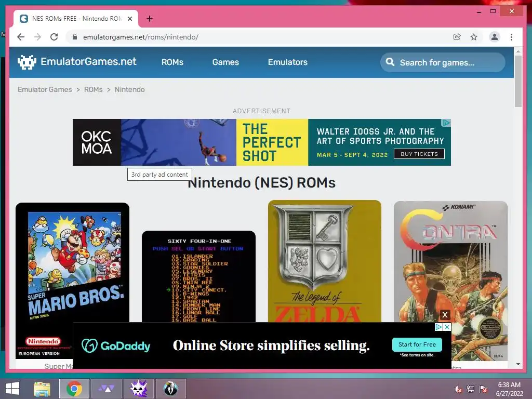
Task: Close the NES ROMs FREE tab
Action: click(129, 19)
